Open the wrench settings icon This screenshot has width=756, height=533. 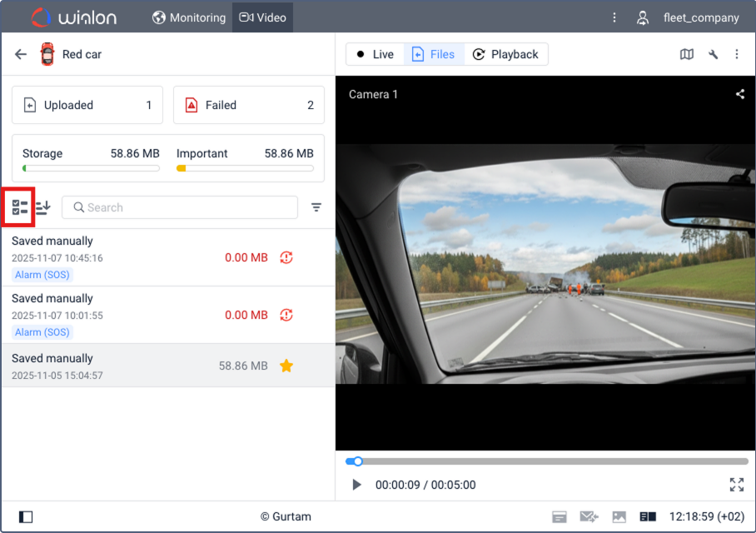[x=713, y=54]
